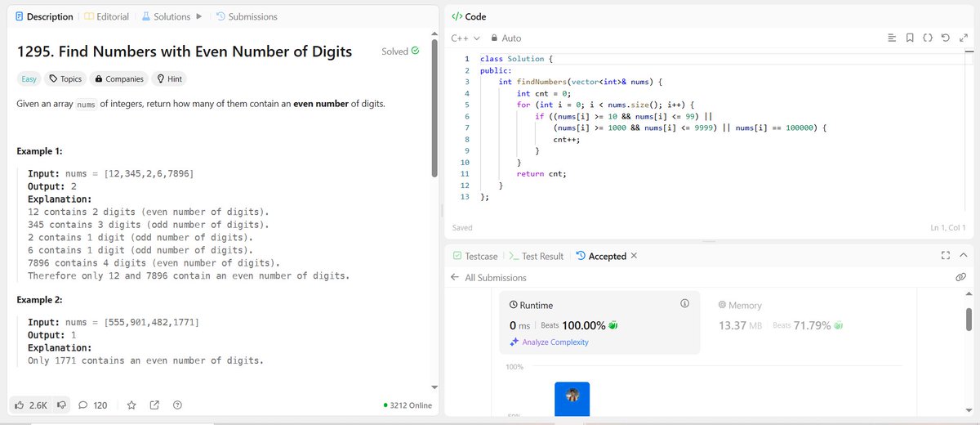This screenshot has height=425, width=980.
Task: Click the 'Saved' status text
Action: pyautogui.click(x=462, y=227)
